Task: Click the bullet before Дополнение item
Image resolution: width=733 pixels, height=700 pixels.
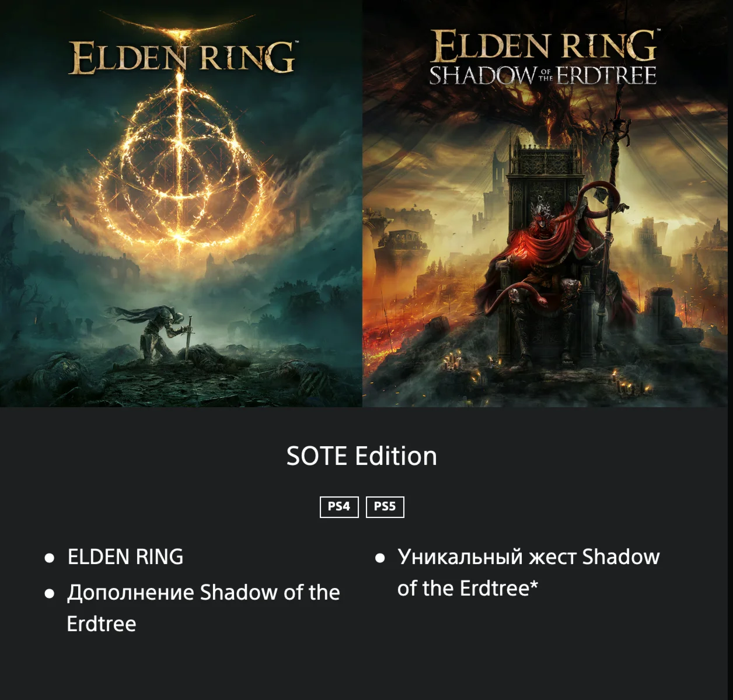Action: 50,594
